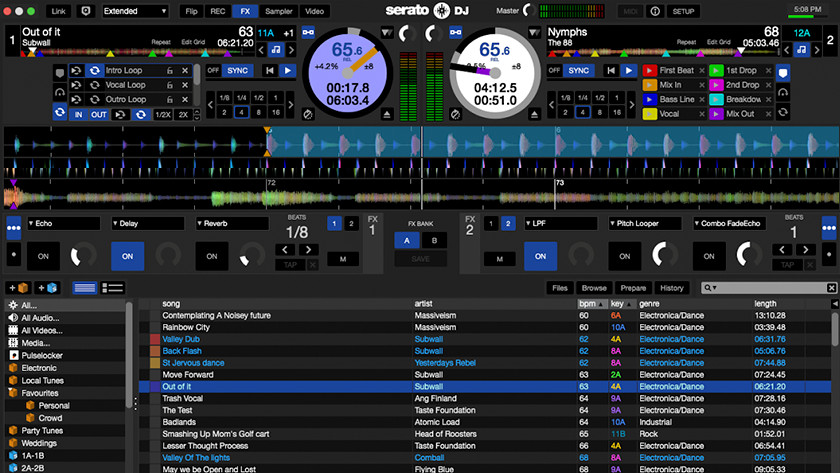Toggle SYNC on the right deck
The image size is (840, 473).
pyautogui.click(x=578, y=71)
